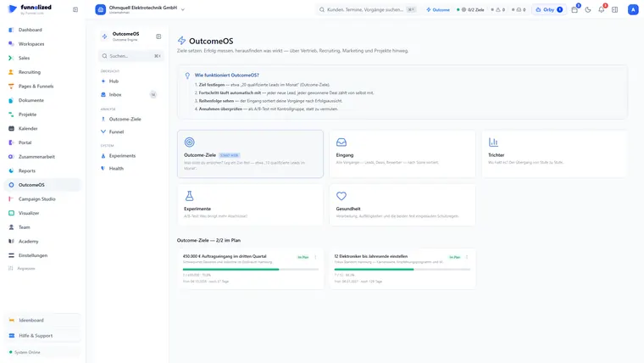Collapse the main sidebar with the panel icon
The width and height of the screenshot is (644, 363).
[x=75, y=9]
